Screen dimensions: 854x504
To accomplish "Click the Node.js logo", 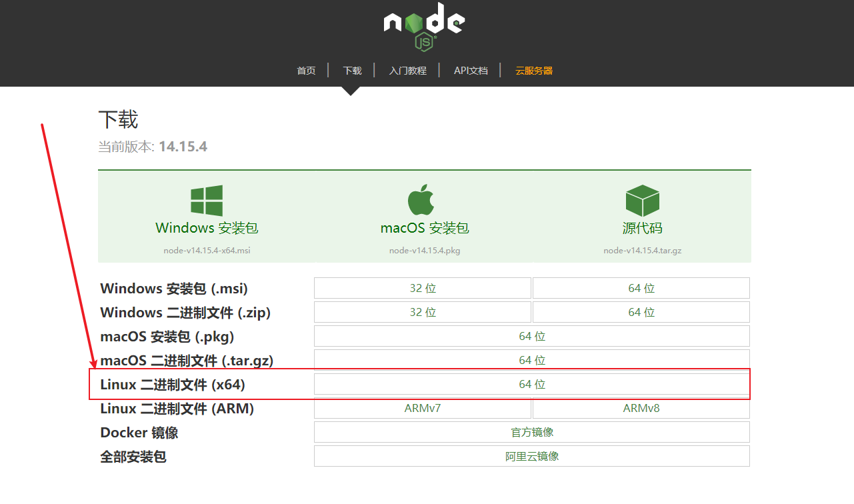I will coord(424,27).
